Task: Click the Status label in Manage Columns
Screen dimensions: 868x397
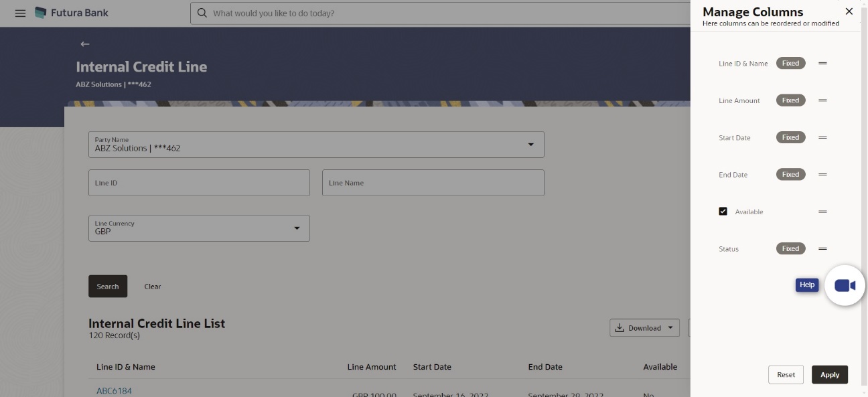Action: (729, 249)
